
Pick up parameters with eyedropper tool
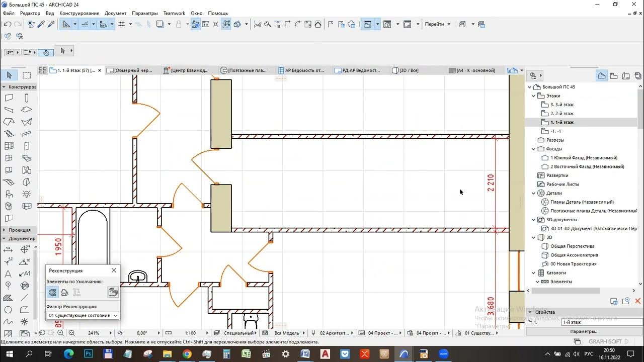click(41, 24)
